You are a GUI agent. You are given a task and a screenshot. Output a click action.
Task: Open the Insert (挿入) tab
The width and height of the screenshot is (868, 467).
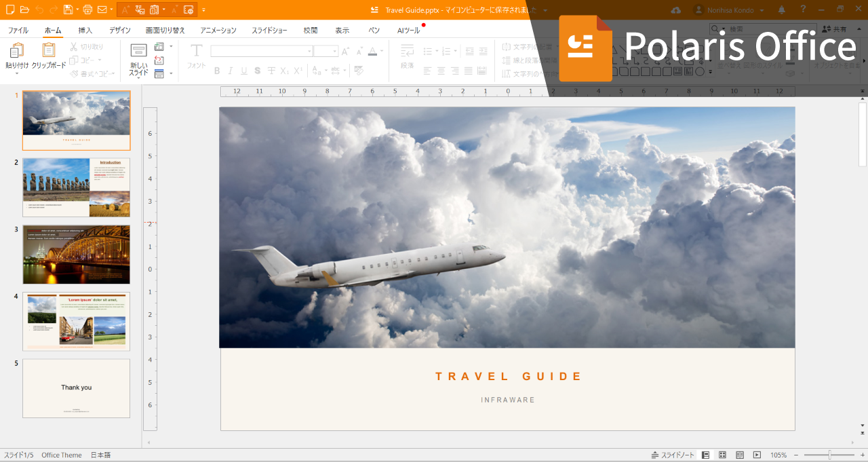tap(85, 31)
